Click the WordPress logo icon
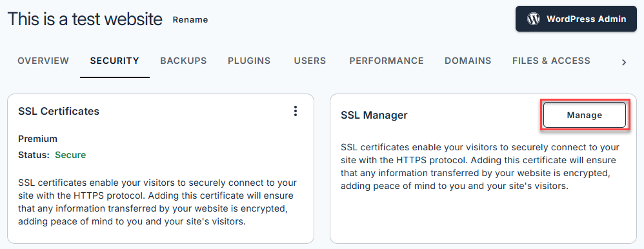This screenshot has width=644, height=249. pos(534,19)
